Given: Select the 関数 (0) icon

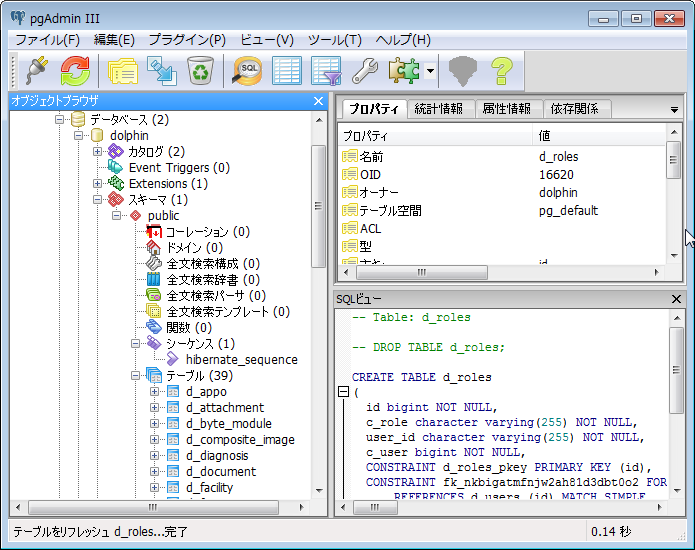Looking at the screenshot, I should click(154, 328).
